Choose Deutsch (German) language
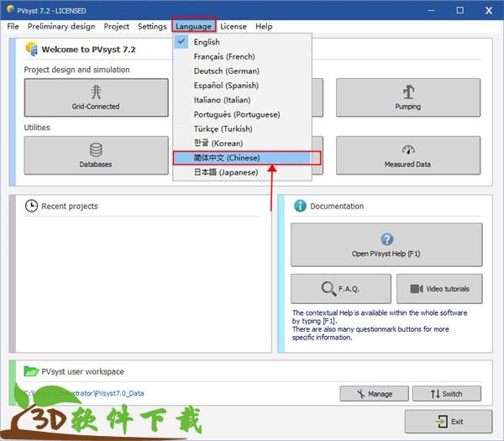The width and height of the screenshot is (504, 441). [243, 71]
